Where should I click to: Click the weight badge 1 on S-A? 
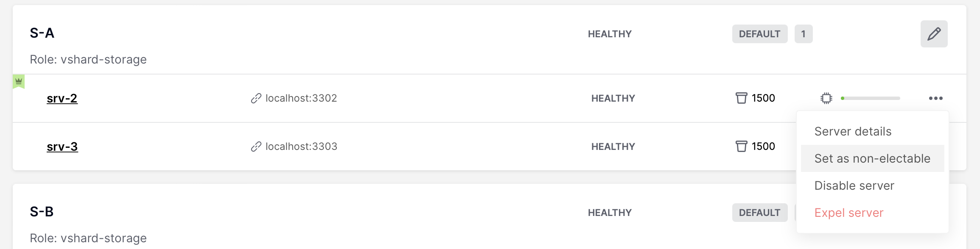(804, 34)
